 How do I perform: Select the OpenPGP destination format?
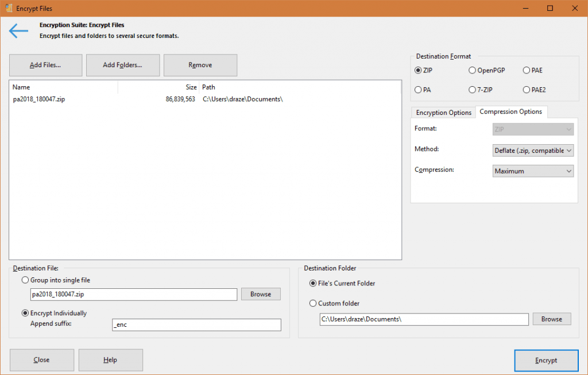(471, 70)
